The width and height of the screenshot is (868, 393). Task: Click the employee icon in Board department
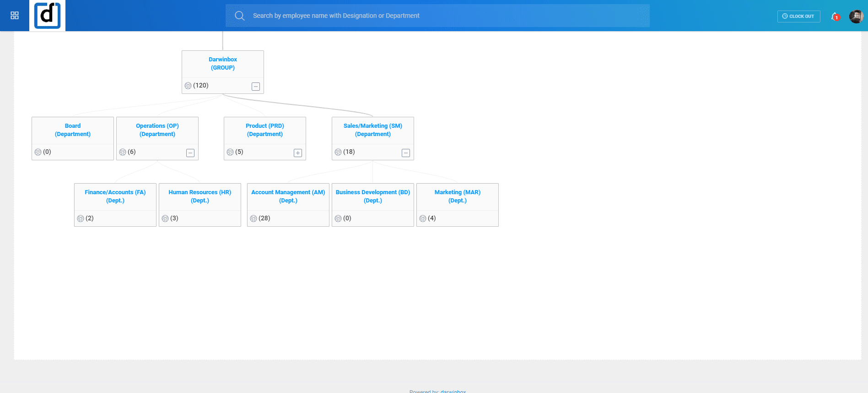[x=38, y=152]
